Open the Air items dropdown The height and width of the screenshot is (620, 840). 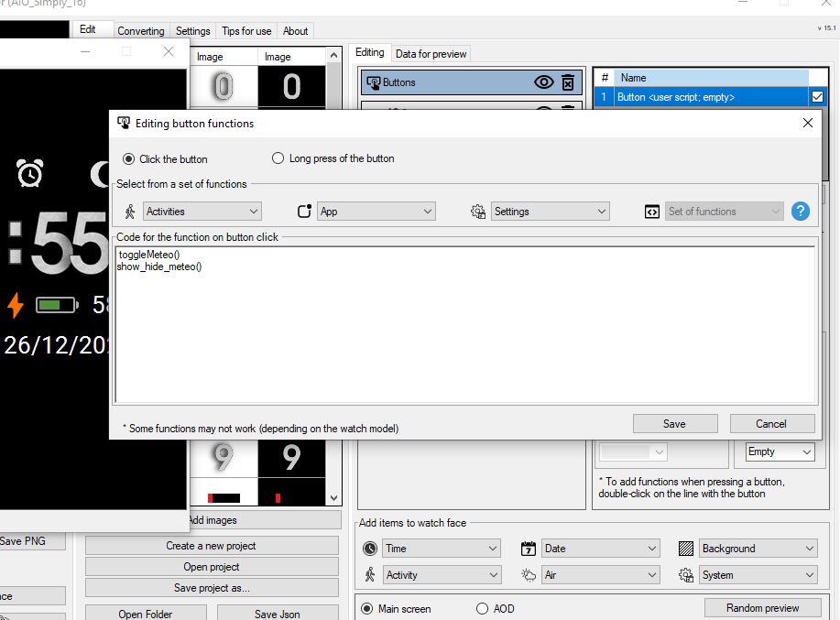click(600, 575)
